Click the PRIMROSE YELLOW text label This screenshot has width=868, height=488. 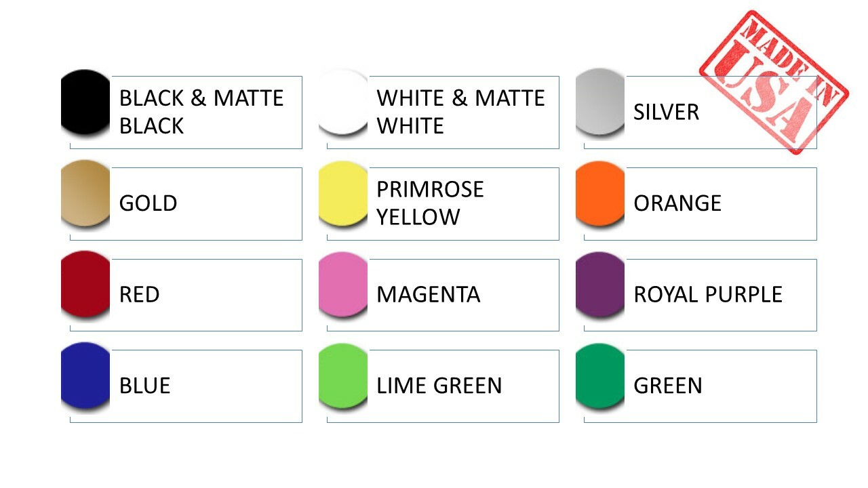tap(430, 203)
